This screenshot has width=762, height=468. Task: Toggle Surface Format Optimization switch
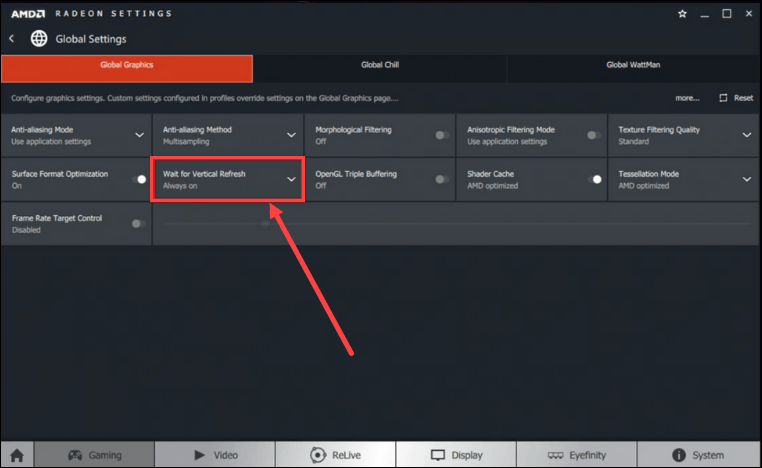tap(139, 179)
